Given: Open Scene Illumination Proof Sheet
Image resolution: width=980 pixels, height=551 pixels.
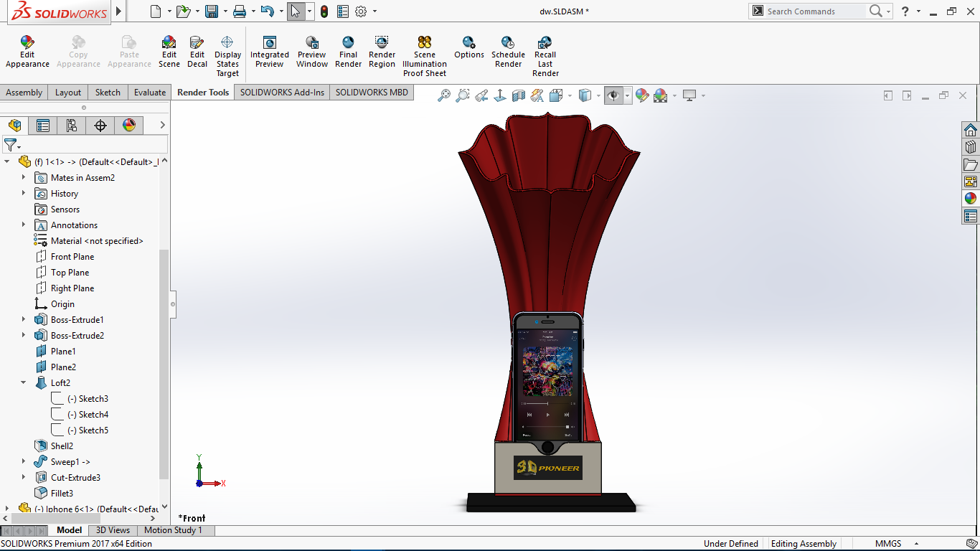Looking at the screenshot, I should click(x=424, y=57).
